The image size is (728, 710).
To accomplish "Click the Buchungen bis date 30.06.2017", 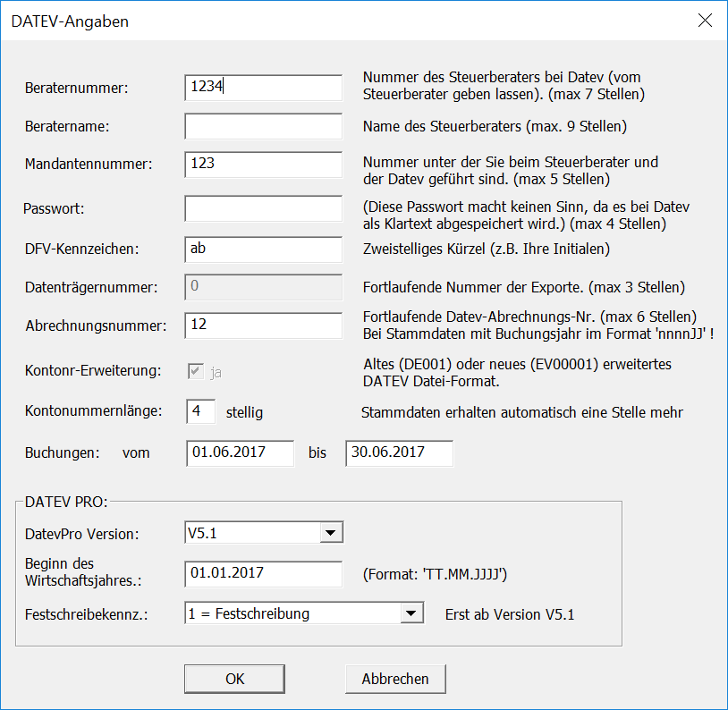I will (x=399, y=453).
